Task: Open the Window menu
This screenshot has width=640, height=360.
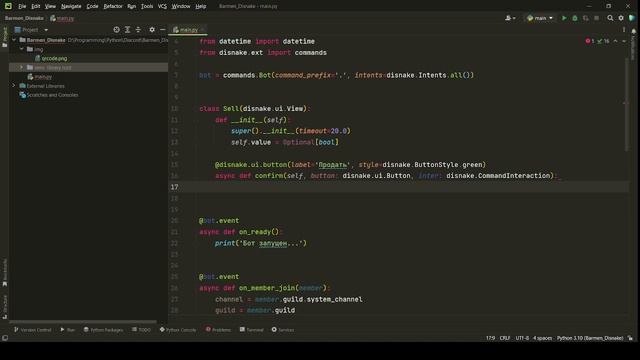Action: tap(181, 7)
